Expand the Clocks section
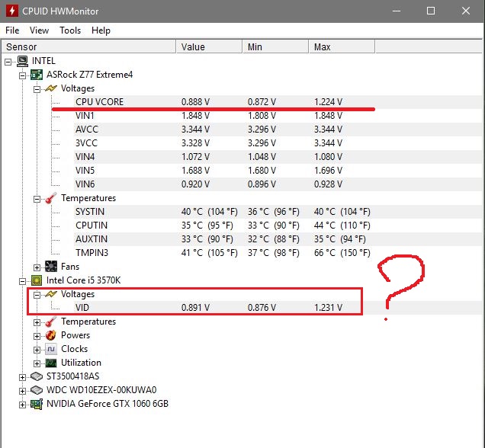Screen dimensions: 485x448 37,350
